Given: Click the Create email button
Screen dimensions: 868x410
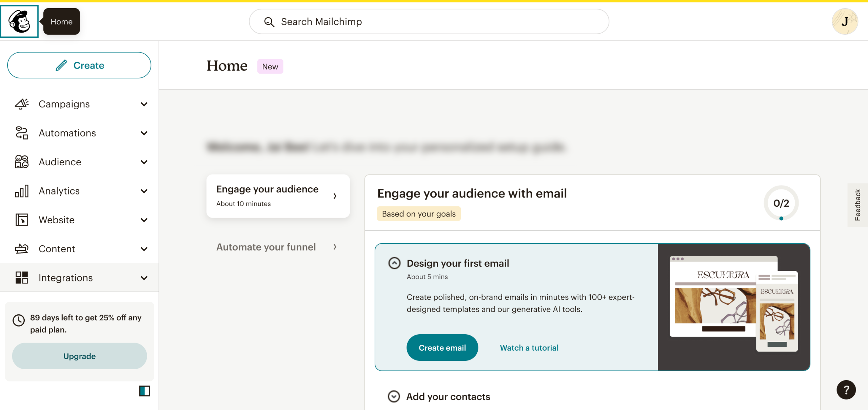Looking at the screenshot, I should point(442,348).
